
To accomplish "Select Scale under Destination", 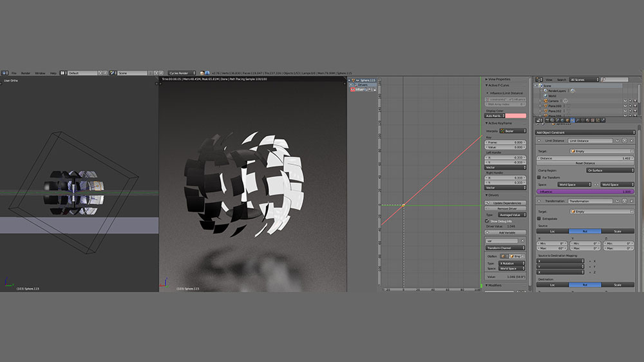I will [618, 284].
